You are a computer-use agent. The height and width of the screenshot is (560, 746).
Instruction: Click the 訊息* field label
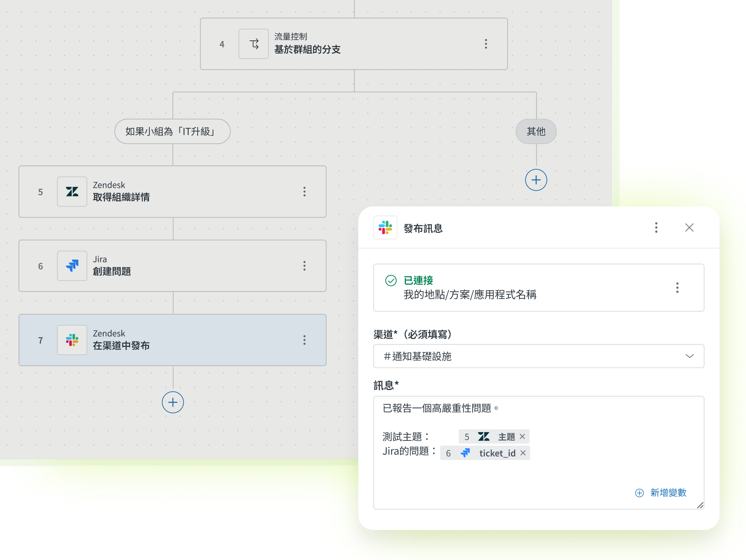click(x=386, y=385)
